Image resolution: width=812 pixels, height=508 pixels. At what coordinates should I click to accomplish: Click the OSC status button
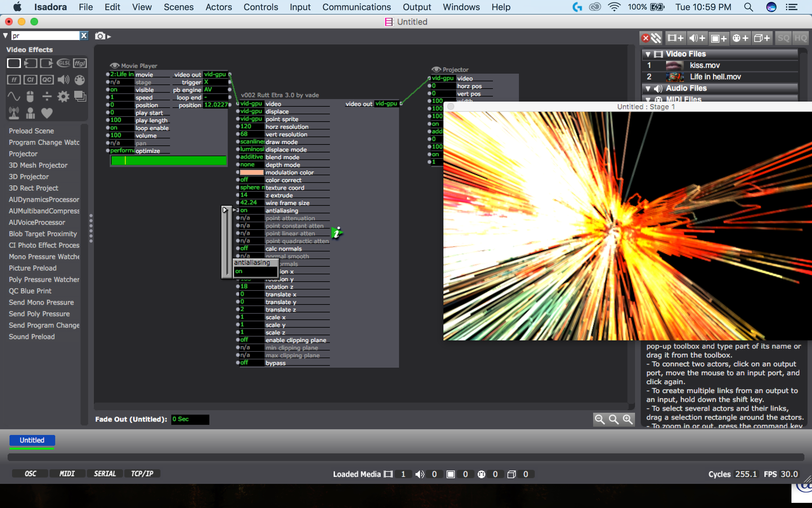tap(30, 473)
